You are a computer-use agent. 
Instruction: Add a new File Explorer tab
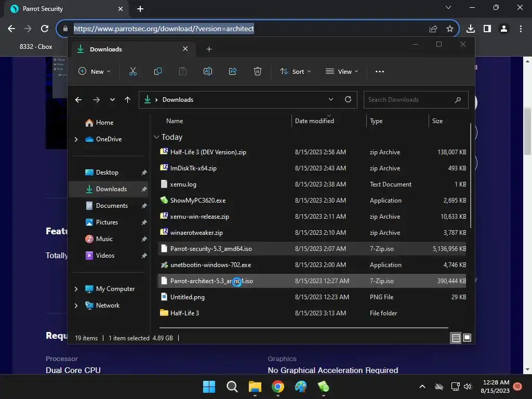(209, 49)
